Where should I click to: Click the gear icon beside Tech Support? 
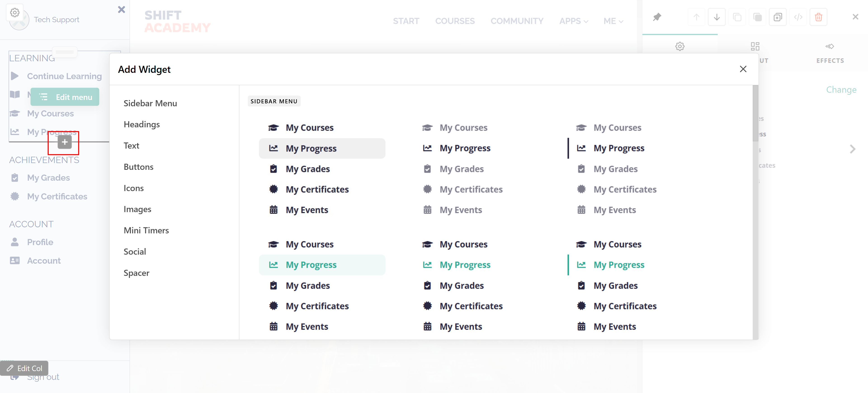click(15, 12)
